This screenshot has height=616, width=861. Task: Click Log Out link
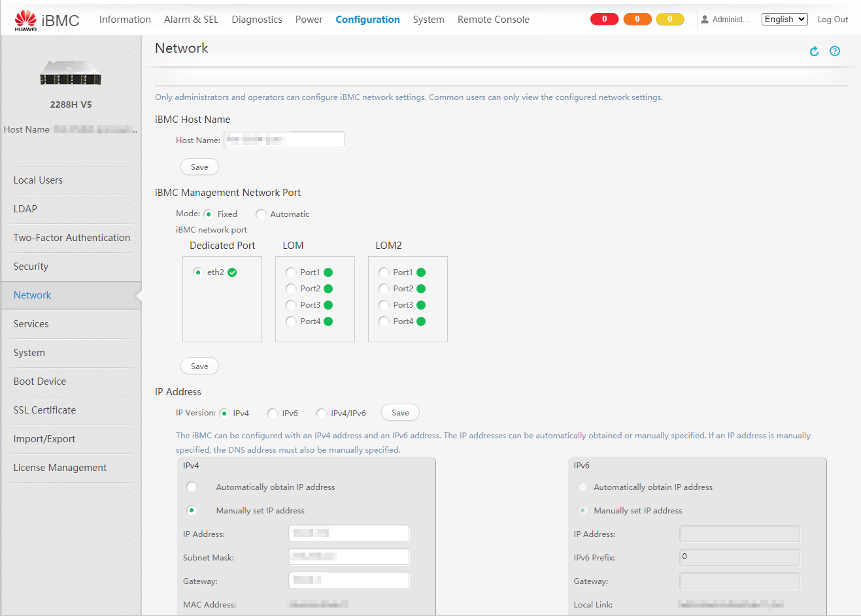click(833, 20)
